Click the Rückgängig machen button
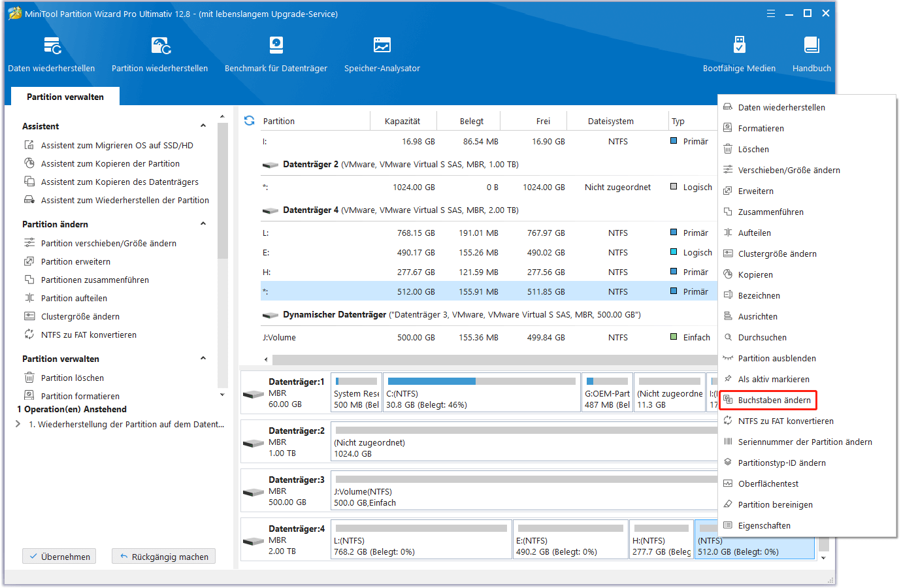This screenshot has width=901, height=588. (x=163, y=557)
